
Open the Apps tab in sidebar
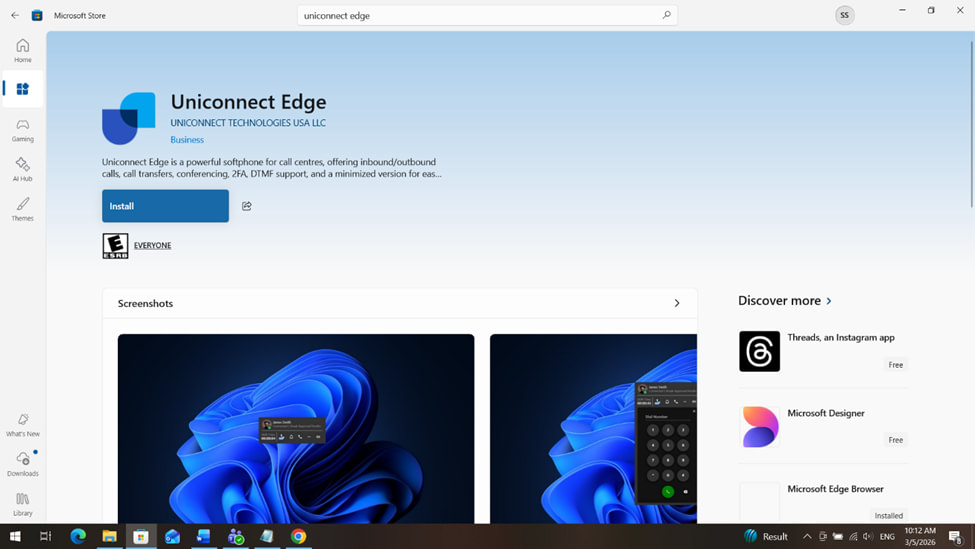22,89
